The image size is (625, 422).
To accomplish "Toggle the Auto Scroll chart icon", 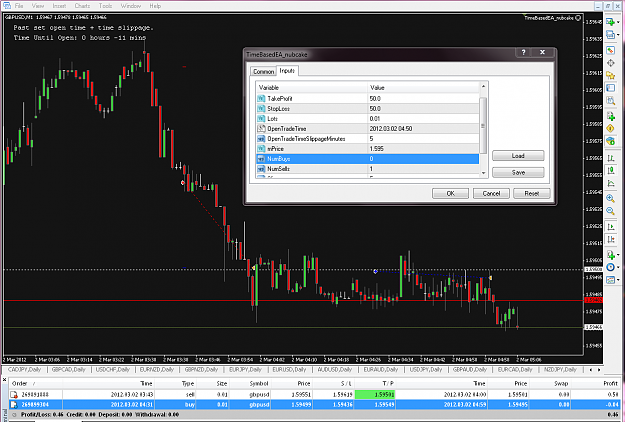I will pyautogui.click(x=610, y=227).
